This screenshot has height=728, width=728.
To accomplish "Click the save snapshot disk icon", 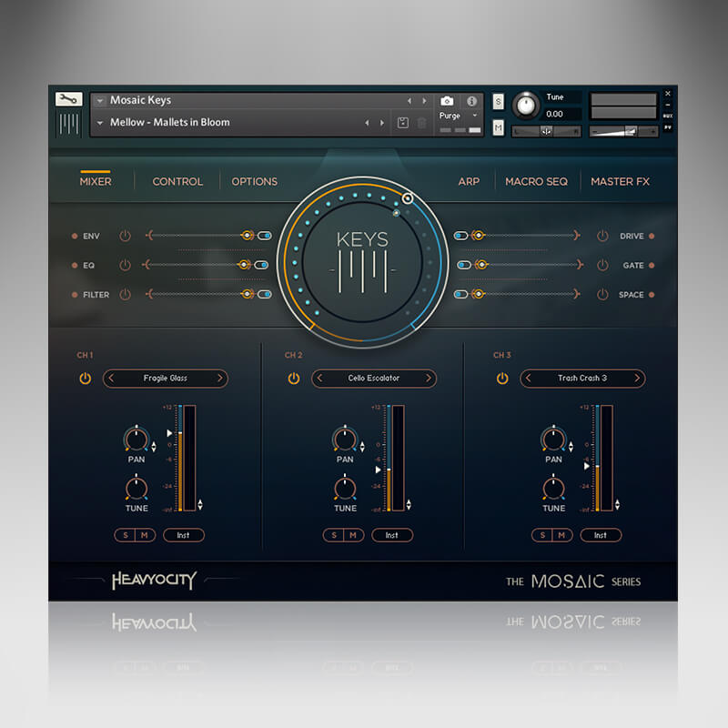I will click(x=404, y=122).
